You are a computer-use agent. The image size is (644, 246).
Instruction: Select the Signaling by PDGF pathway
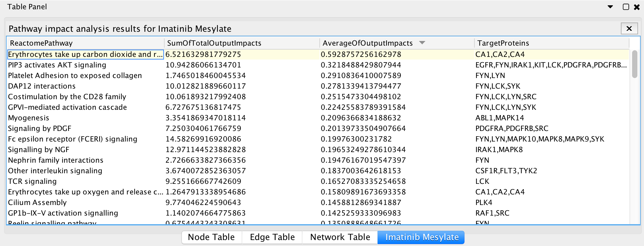pyautogui.click(x=40, y=129)
